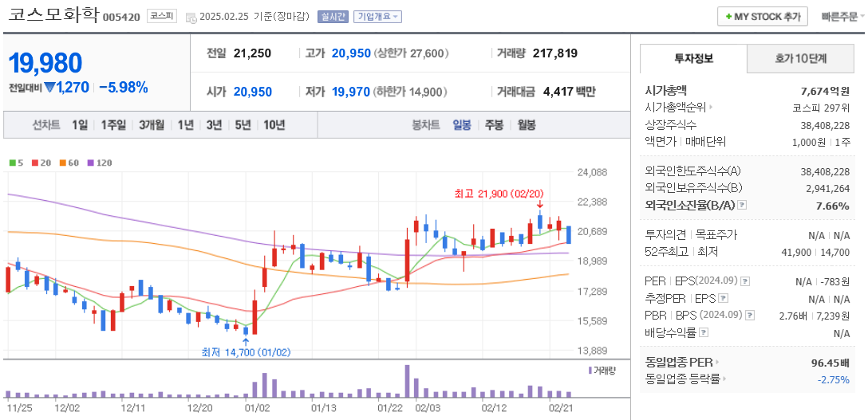Screen dimensions: 868x420
Task: Click the help icon next to 배당수익률
Action: point(704,332)
